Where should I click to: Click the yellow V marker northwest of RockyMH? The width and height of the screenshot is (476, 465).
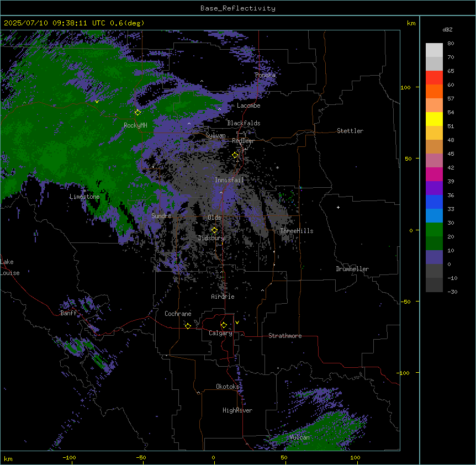pyautogui.click(x=97, y=102)
